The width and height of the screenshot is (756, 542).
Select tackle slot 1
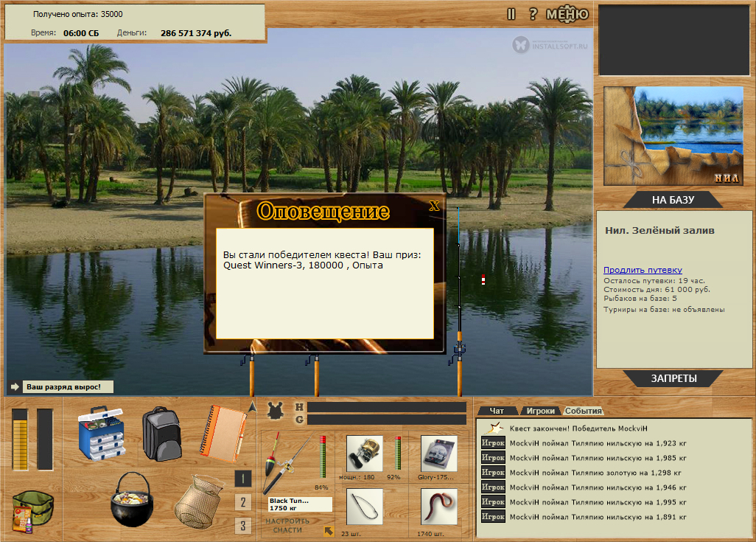tap(243, 479)
